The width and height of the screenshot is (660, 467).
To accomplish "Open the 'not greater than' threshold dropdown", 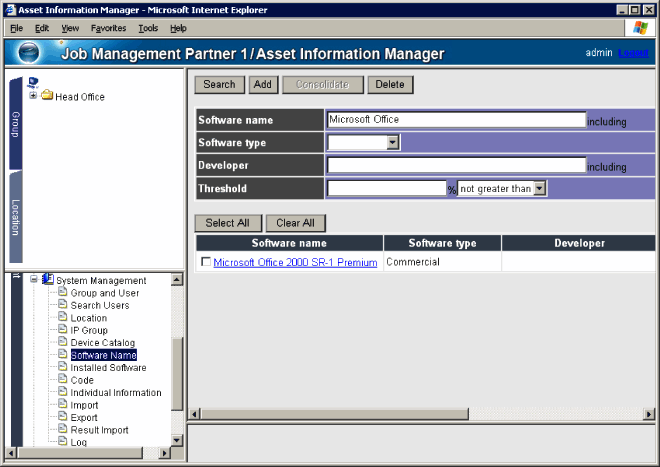I will click(x=540, y=187).
